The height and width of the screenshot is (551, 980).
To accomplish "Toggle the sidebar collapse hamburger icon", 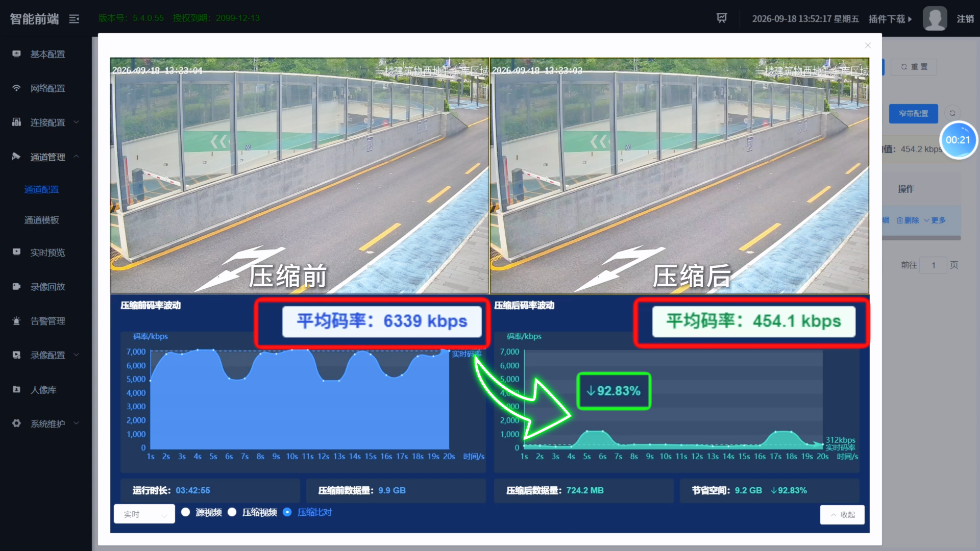I will pyautogui.click(x=74, y=19).
